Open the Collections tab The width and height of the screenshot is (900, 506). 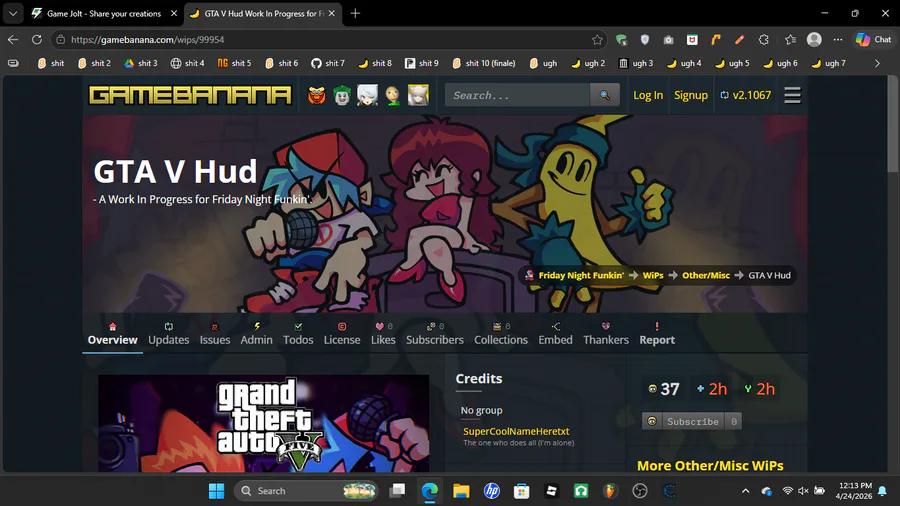click(501, 334)
